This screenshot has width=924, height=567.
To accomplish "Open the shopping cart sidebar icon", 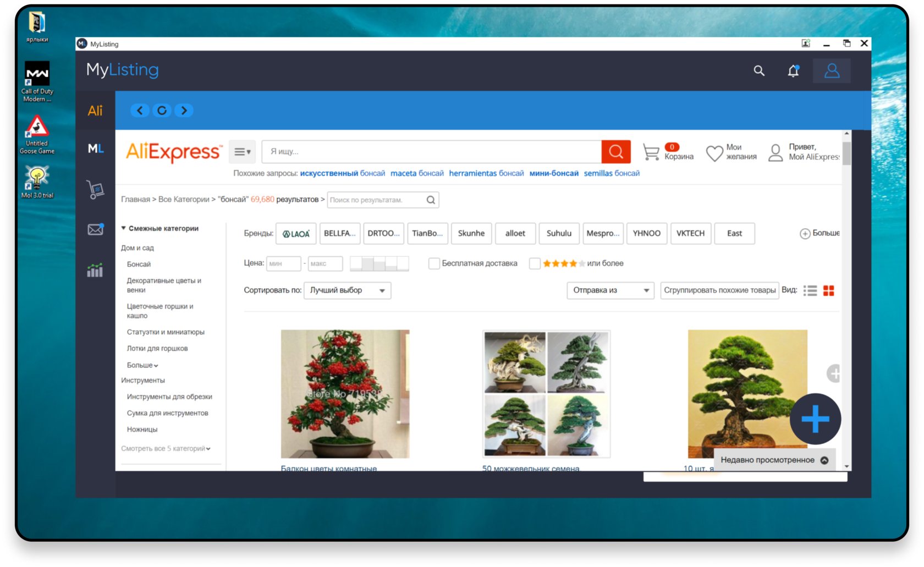I will [x=95, y=190].
